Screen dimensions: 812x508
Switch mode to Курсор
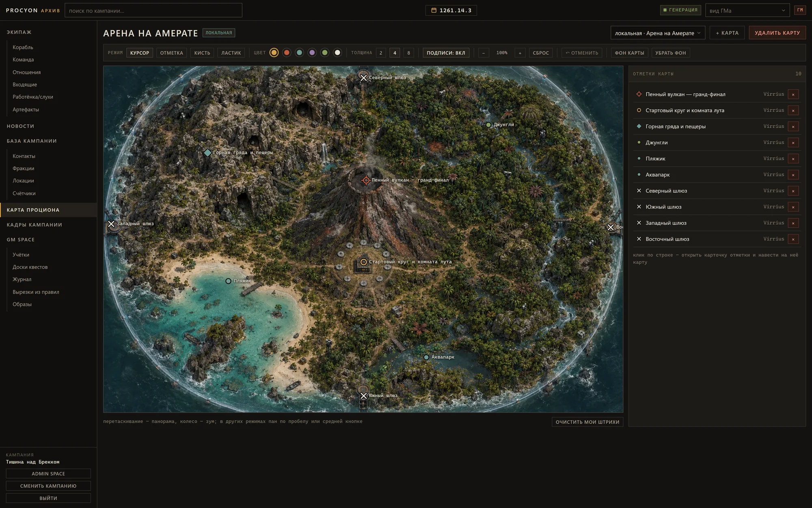pos(140,53)
